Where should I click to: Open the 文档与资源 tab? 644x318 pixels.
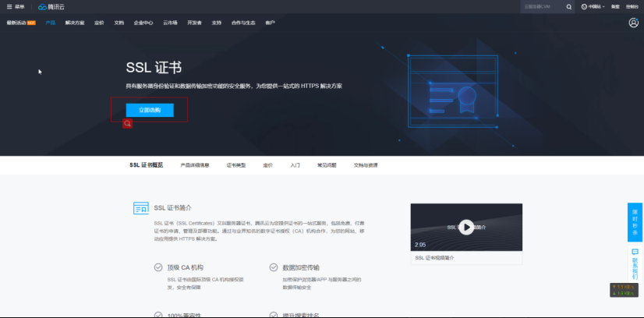pyautogui.click(x=366, y=165)
